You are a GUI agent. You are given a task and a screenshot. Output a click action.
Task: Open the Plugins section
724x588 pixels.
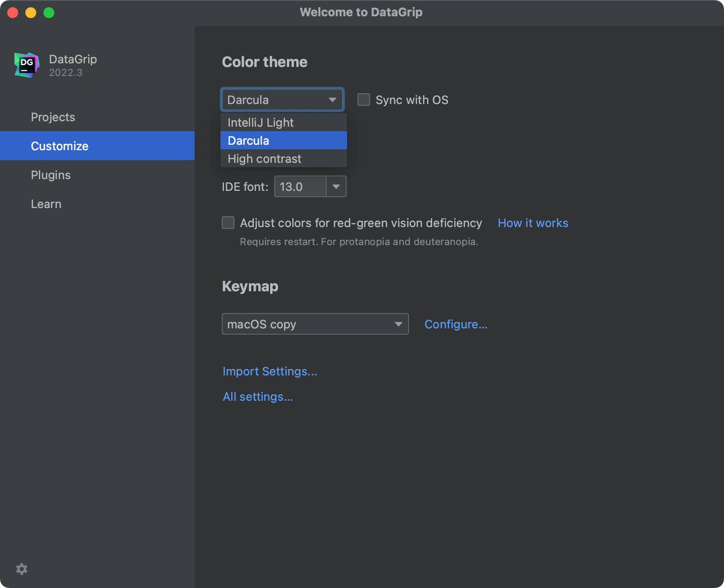coord(51,175)
